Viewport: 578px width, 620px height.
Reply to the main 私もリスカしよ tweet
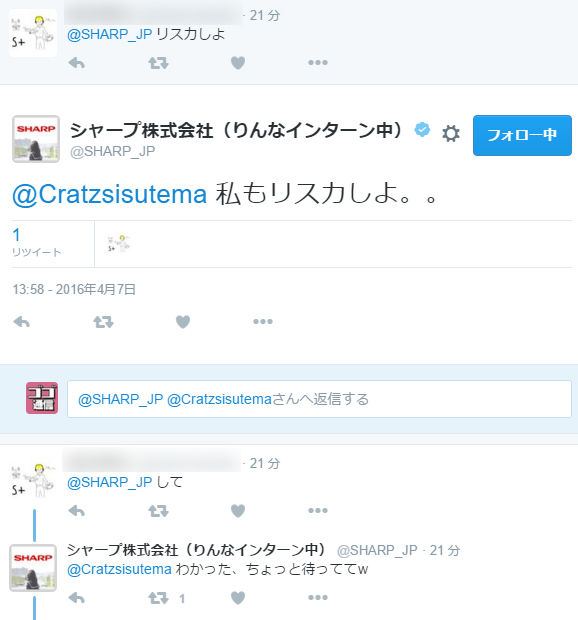point(21,322)
